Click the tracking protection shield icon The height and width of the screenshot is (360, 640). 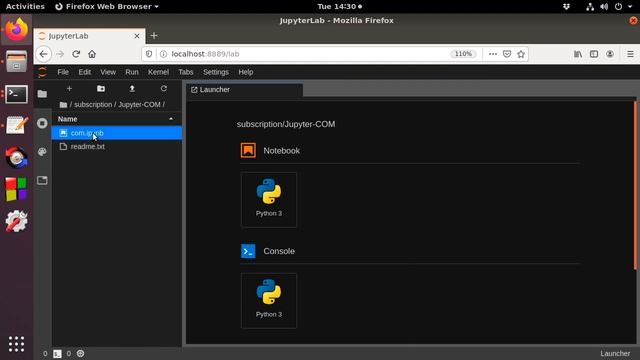pyautogui.click(x=149, y=54)
